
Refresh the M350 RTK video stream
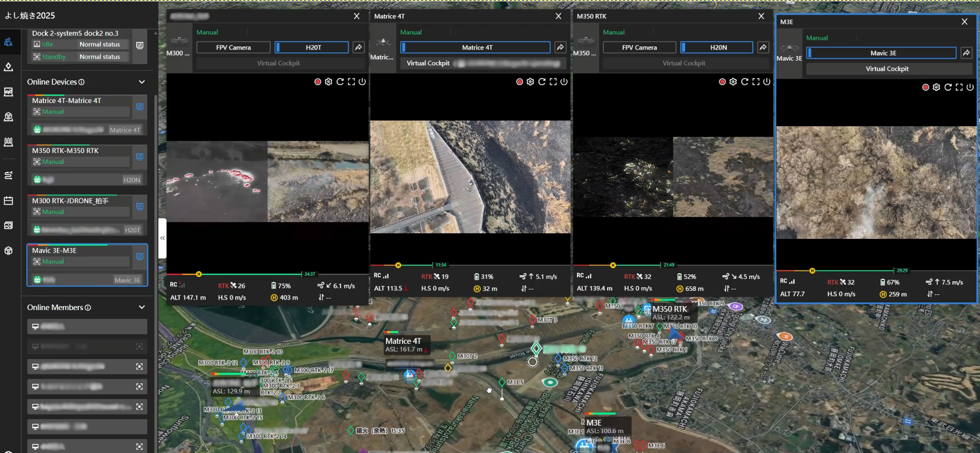point(744,82)
